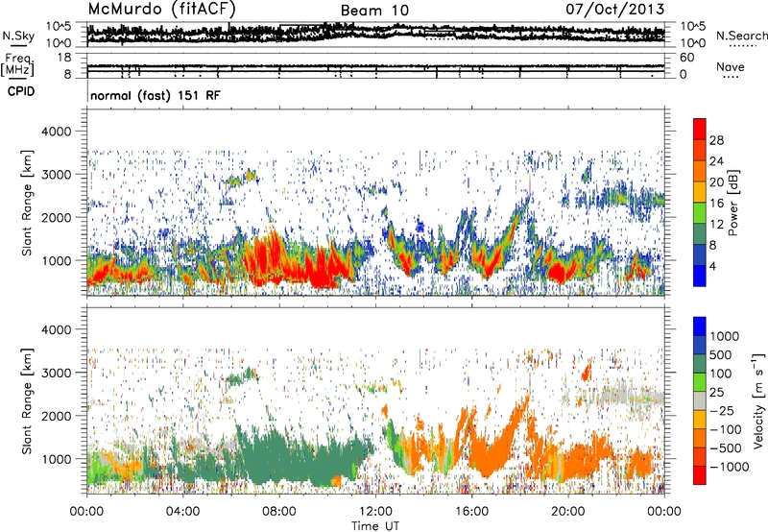Click the "Slant Range [km]" label of the velocity panel
768x532 pixels.
pos(27,401)
